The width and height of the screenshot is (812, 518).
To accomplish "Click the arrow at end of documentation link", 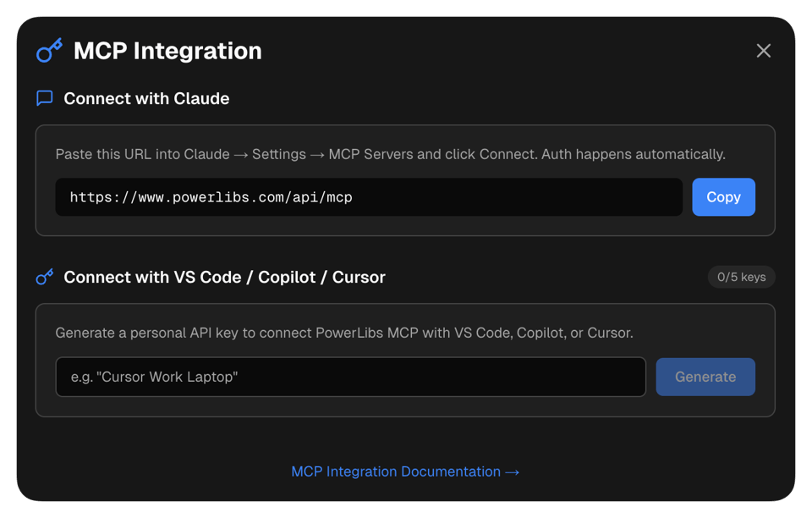I will [512, 471].
